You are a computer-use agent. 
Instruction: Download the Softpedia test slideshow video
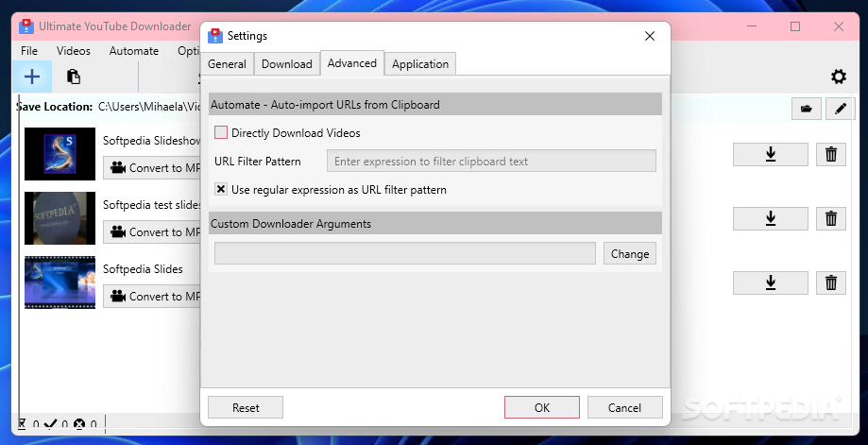pos(770,218)
